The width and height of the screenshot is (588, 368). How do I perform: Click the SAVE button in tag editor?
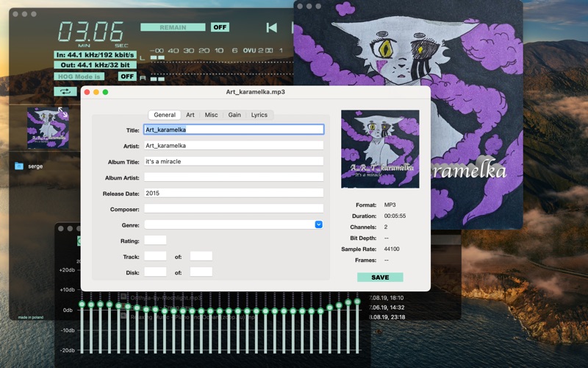tap(380, 277)
